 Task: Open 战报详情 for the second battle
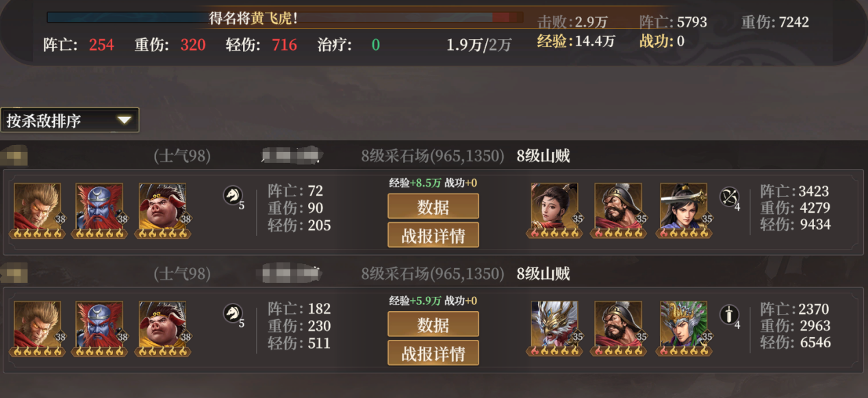click(433, 353)
